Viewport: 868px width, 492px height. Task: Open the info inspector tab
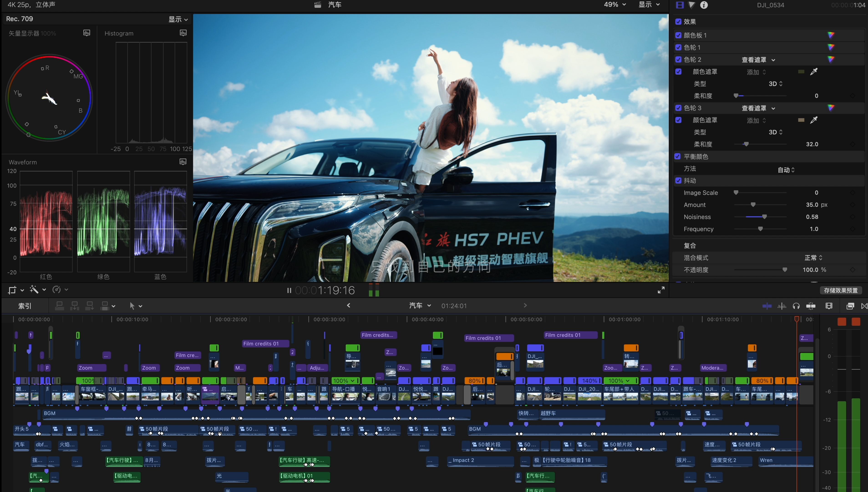click(704, 5)
